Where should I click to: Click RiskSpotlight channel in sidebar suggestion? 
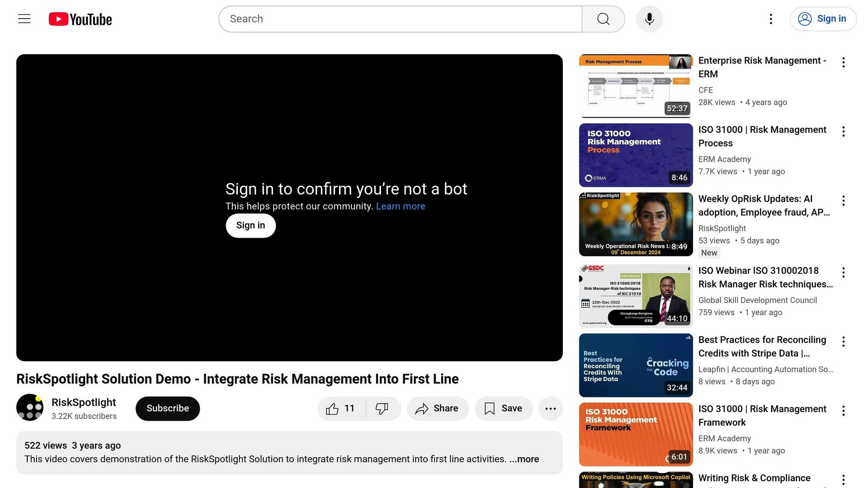click(722, 228)
